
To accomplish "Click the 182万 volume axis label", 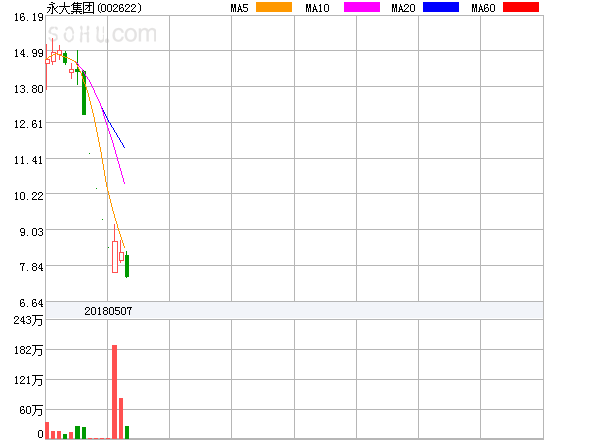I will (x=28, y=350).
